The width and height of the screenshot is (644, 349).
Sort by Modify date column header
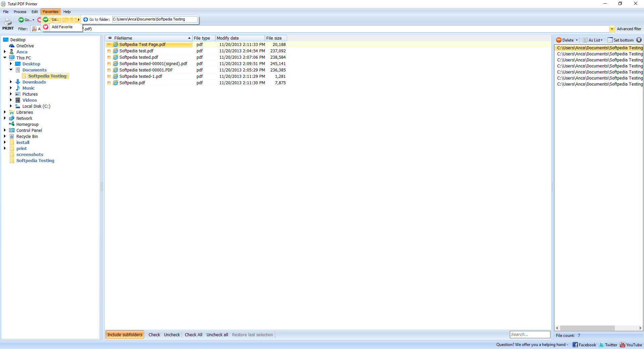pos(240,38)
